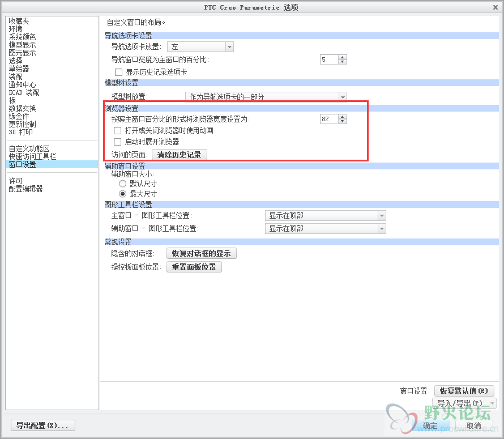The height and width of the screenshot is (439, 504).
Task: Open the 选择 options page
Action: 15,61
